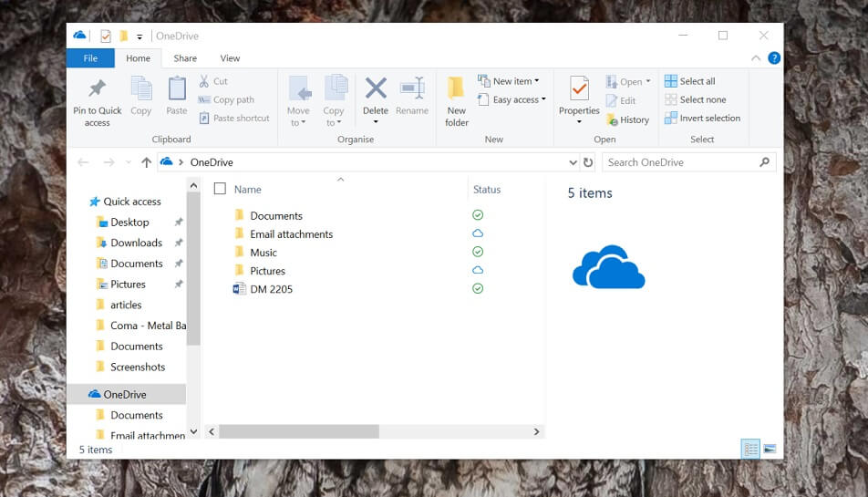This screenshot has width=868, height=497.
Task: Click the Rename icon
Action: pyautogui.click(x=412, y=88)
